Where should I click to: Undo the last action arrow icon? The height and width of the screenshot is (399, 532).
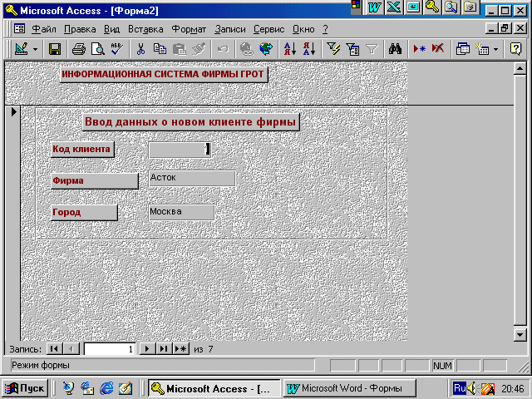(223, 49)
